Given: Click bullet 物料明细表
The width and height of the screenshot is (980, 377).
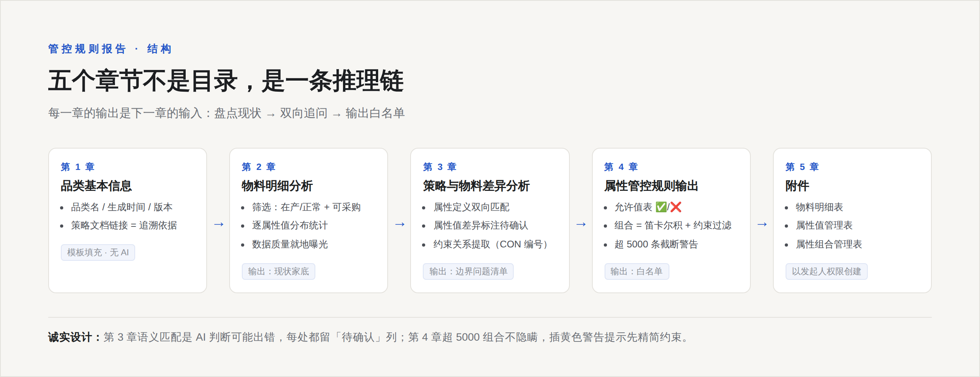Looking at the screenshot, I should (x=820, y=207).
